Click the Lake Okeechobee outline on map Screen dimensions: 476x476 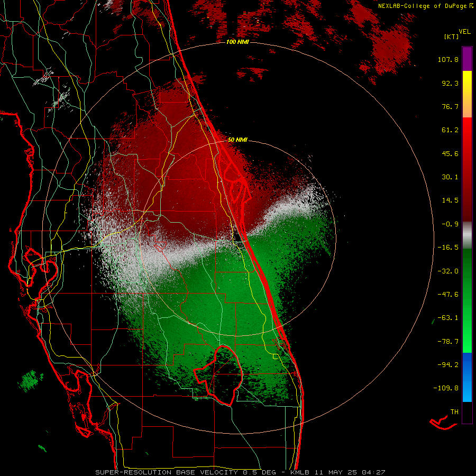pyautogui.click(x=218, y=376)
